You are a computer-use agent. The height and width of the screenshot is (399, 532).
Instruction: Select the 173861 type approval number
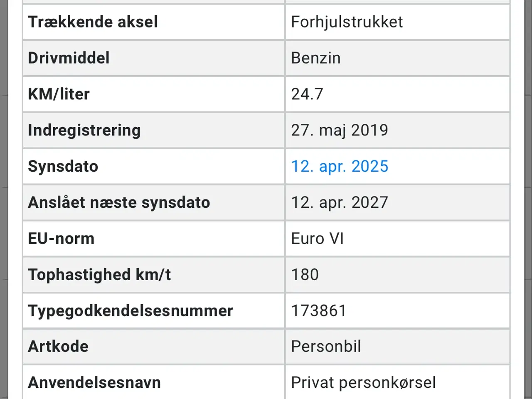point(318,311)
